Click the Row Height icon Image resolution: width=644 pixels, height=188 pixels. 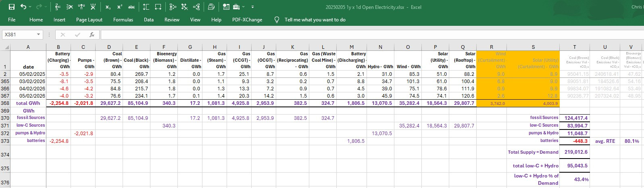146,7
